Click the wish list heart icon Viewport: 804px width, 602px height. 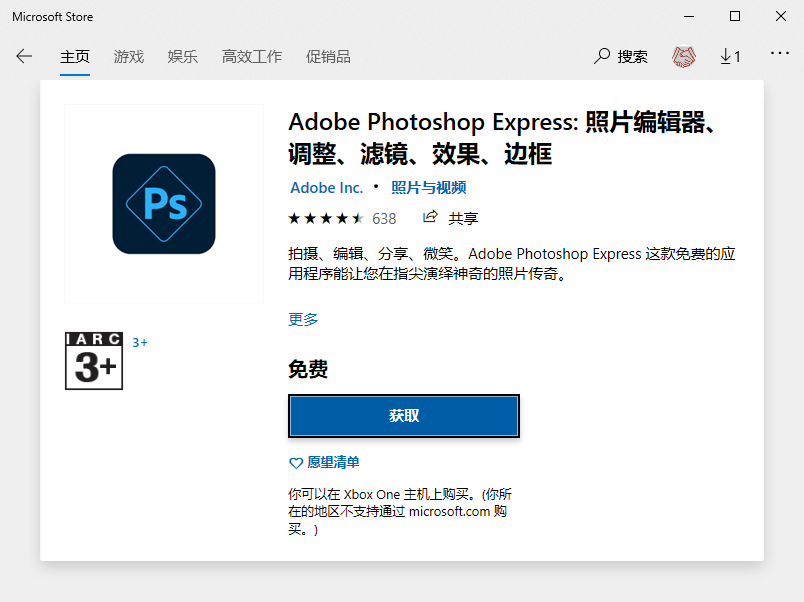tap(296, 463)
